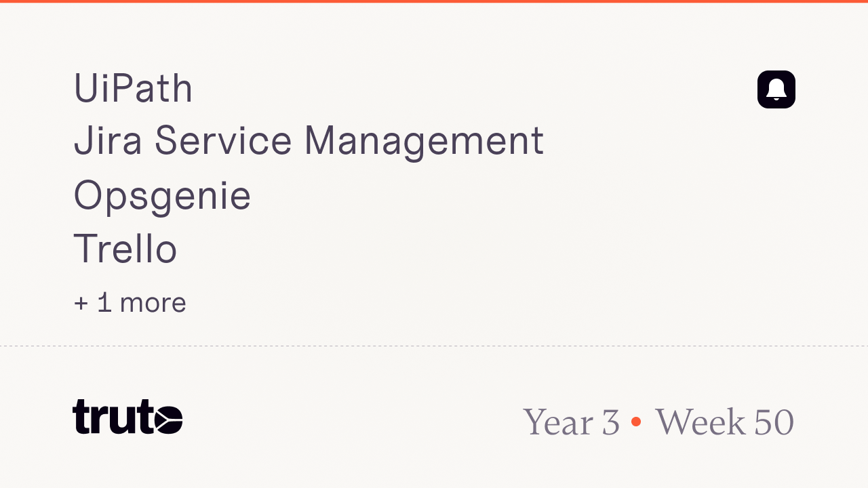The width and height of the screenshot is (868, 488).
Task: Open the Trello entry
Action: click(x=125, y=249)
